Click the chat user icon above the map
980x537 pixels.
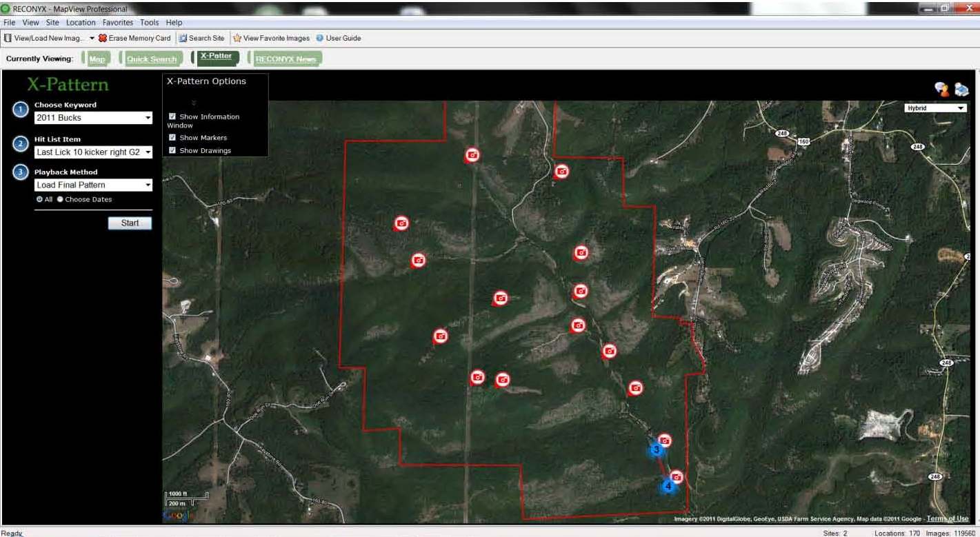coord(941,88)
